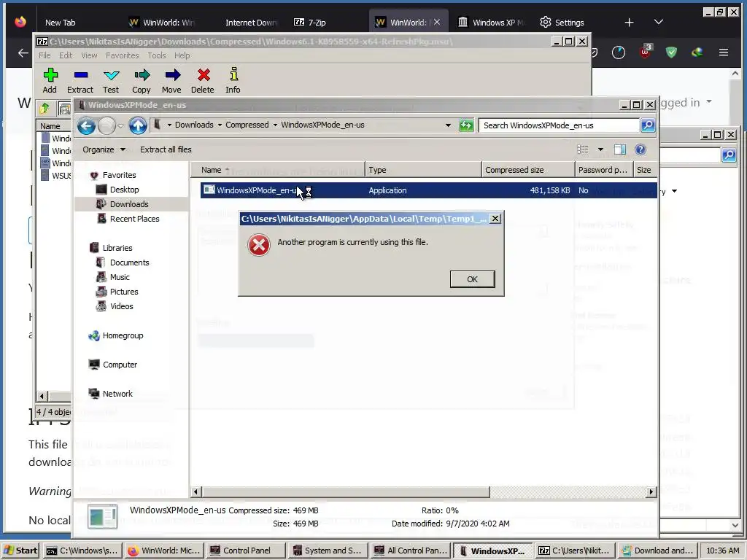Click the 7-Zip Test toolbar icon

point(111,80)
